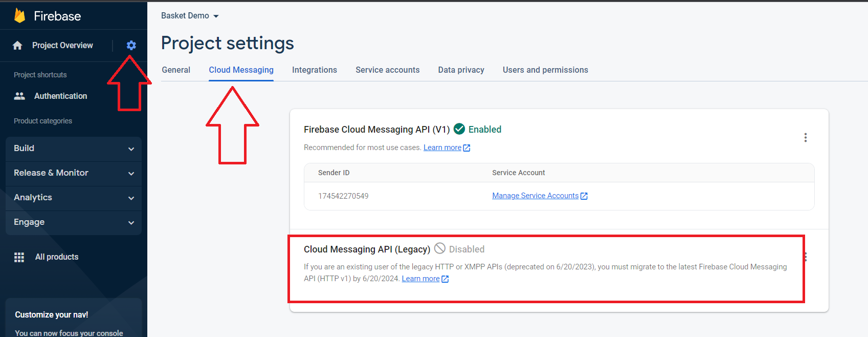Click the Manage Service Accounts link
868x337 pixels.
click(x=535, y=196)
